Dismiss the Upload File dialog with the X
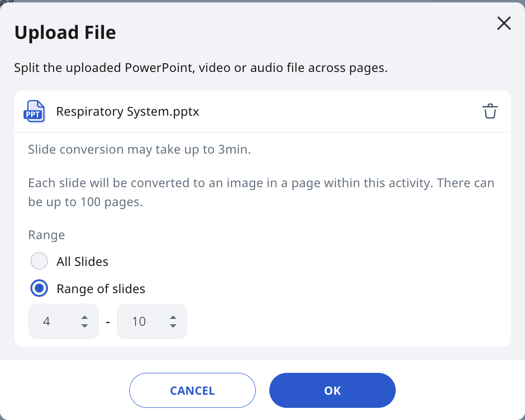The height and width of the screenshot is (420, 525). pos(504,23)
